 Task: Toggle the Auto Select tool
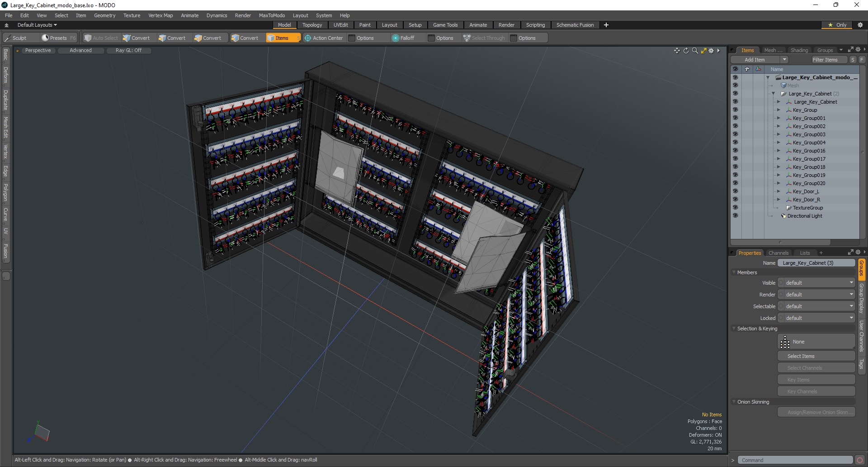point(101,38)
